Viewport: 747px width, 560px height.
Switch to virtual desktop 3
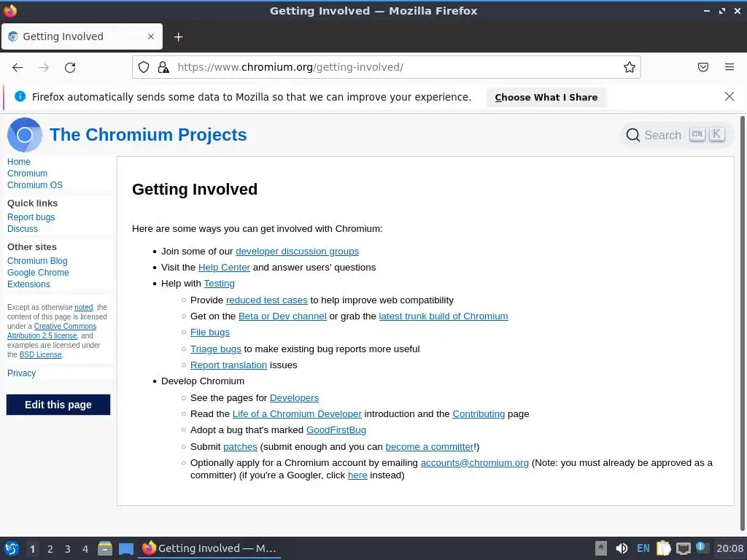tap(68, 549)
